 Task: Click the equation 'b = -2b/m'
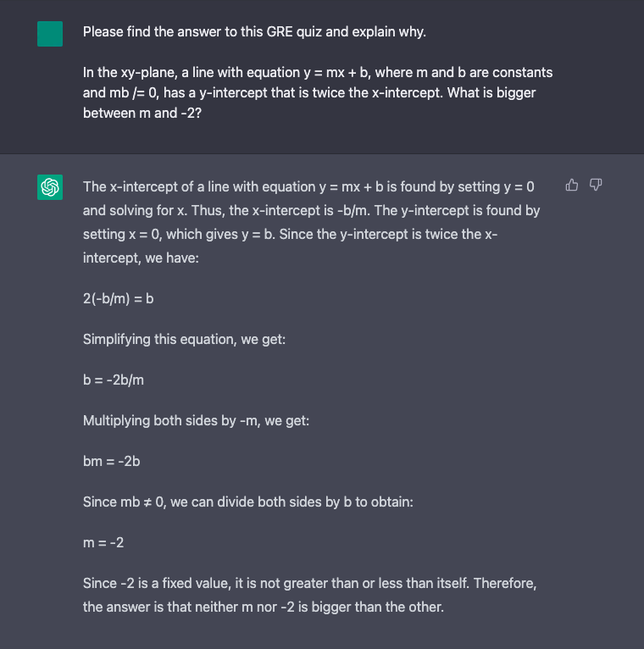[x=114, y=380]
